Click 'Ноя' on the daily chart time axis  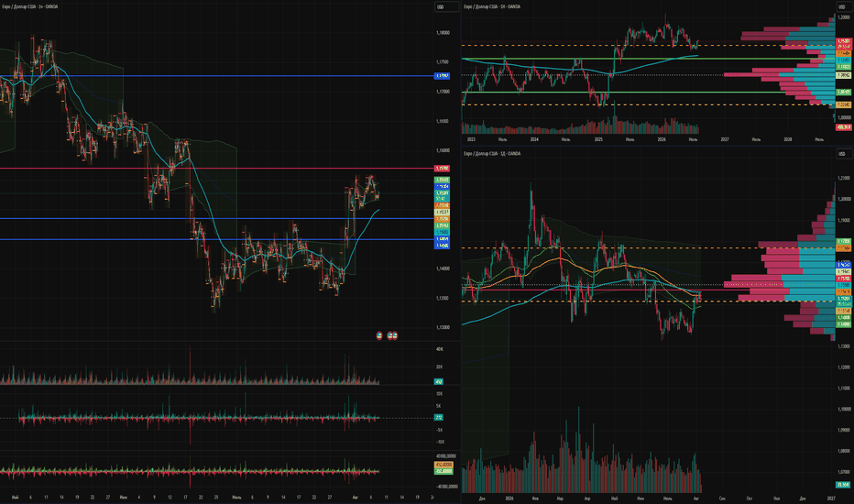(777, 498)
